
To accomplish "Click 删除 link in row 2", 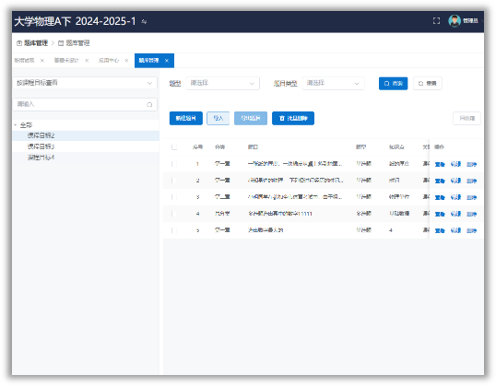I will 472,181.
